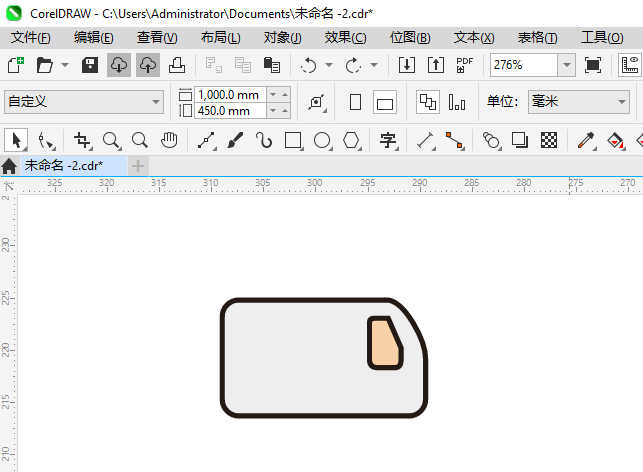Viewport: 643px width, 472px height.
Task: Click the Copy icon in the toolbar
Action: pos(243,65)
